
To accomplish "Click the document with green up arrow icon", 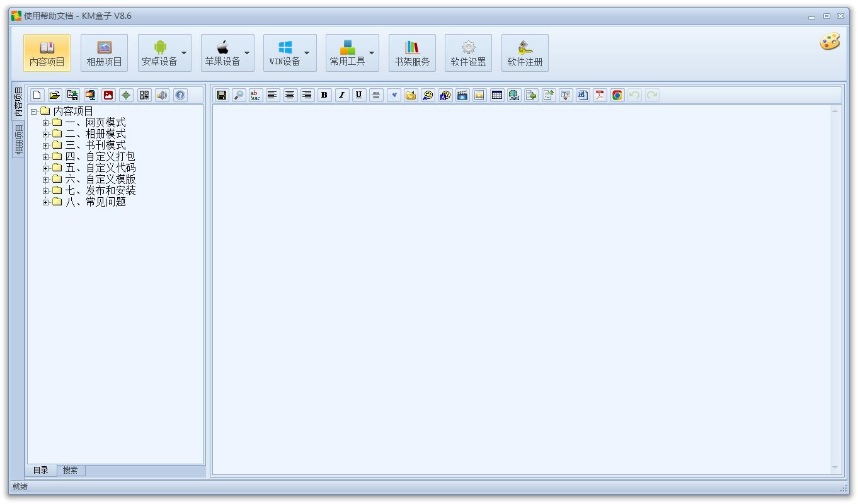I will point(549,95).
